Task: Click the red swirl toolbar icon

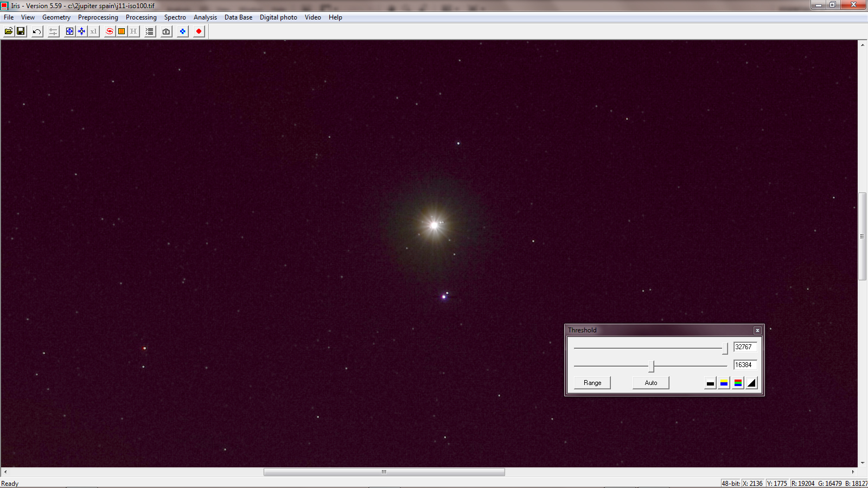Action: click(x=110, y=31)
